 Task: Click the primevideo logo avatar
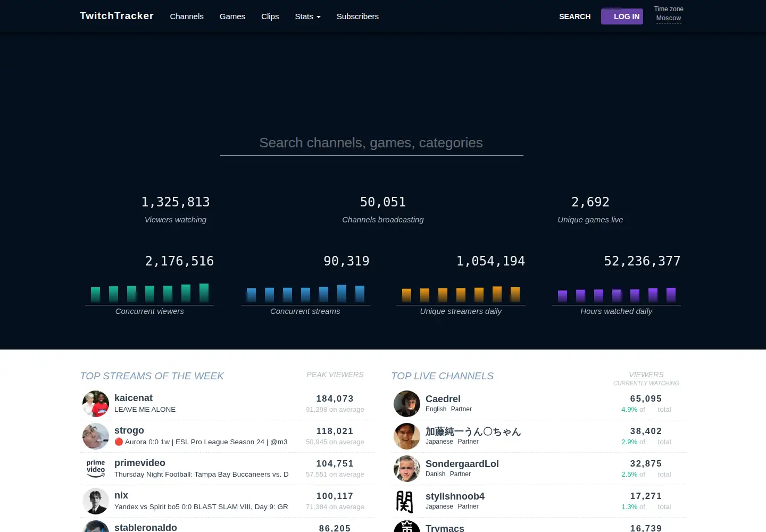tap(96, 469)
